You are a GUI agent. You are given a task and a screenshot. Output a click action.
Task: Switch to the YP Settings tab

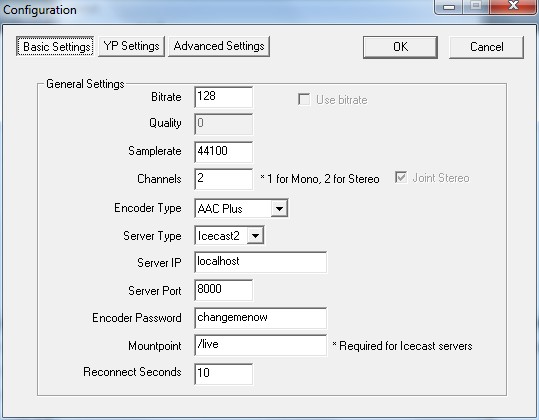131,46
